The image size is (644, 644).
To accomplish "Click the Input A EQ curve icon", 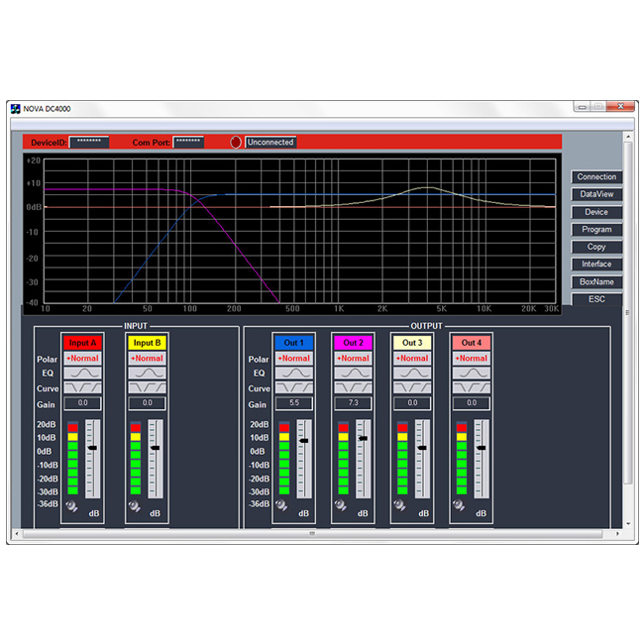I will coord(81,374).
